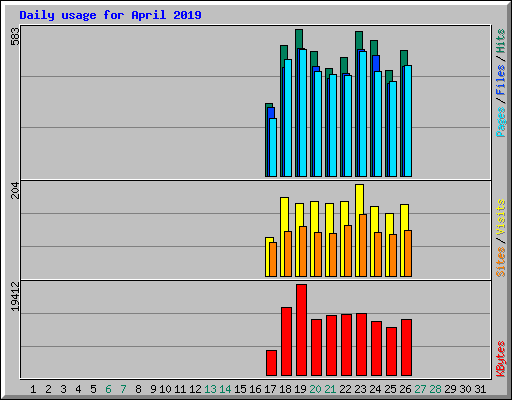Click the green Hits bar top for day 22
This screenshot has width=512, height=400.
pos(344,65)
